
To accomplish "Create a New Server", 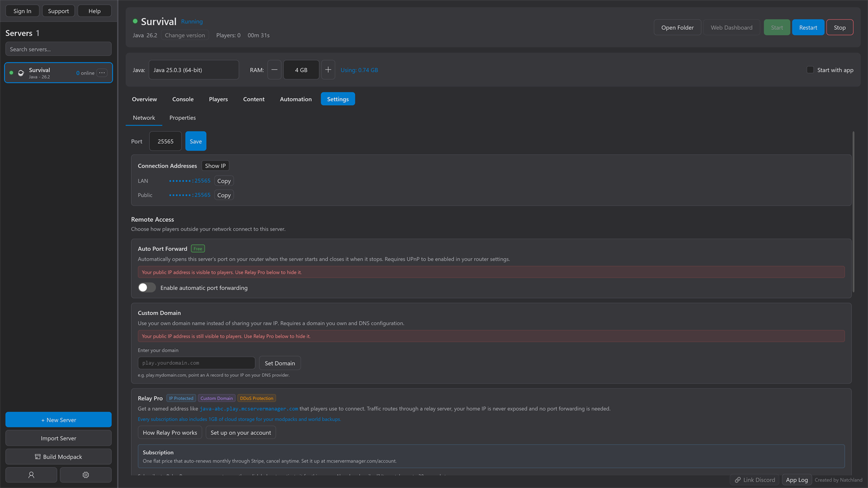I will pyautogui.click(x=59, y=420).
